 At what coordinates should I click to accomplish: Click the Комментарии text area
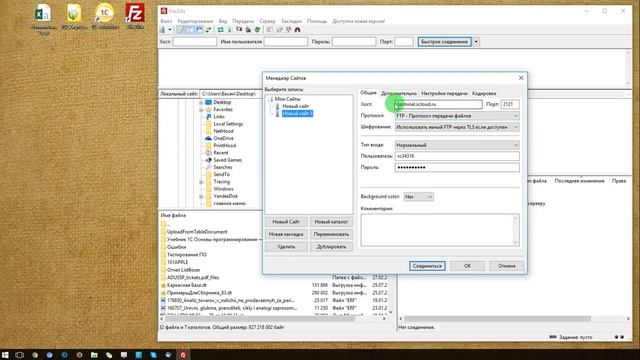(x=440, y=230)
